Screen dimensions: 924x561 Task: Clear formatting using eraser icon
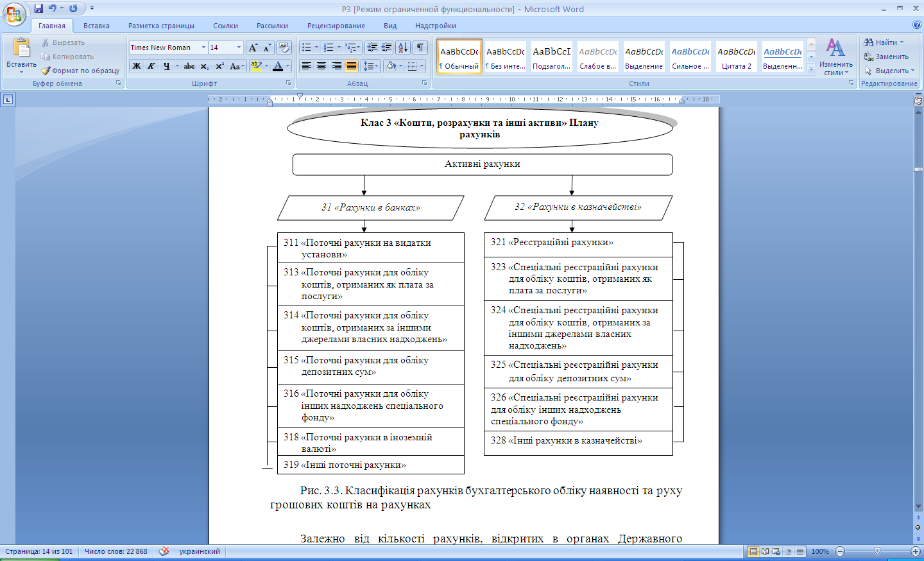[285, 47]
